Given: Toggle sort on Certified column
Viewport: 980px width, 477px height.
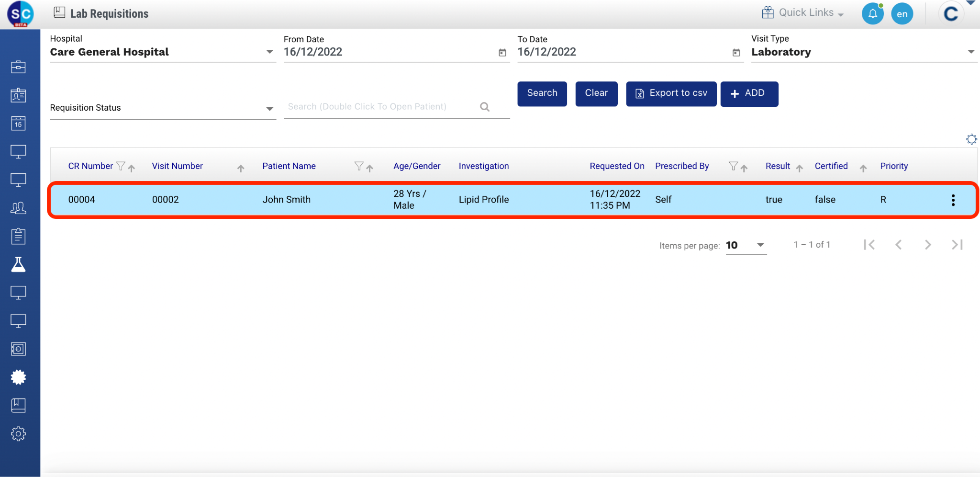Looking at the screenshot, I should point(863,168).
